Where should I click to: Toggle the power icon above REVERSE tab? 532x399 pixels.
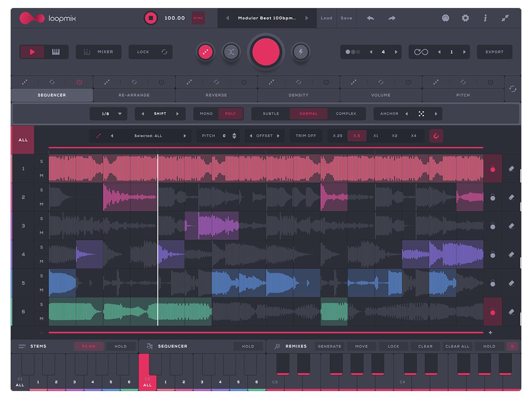pos(244,82)
